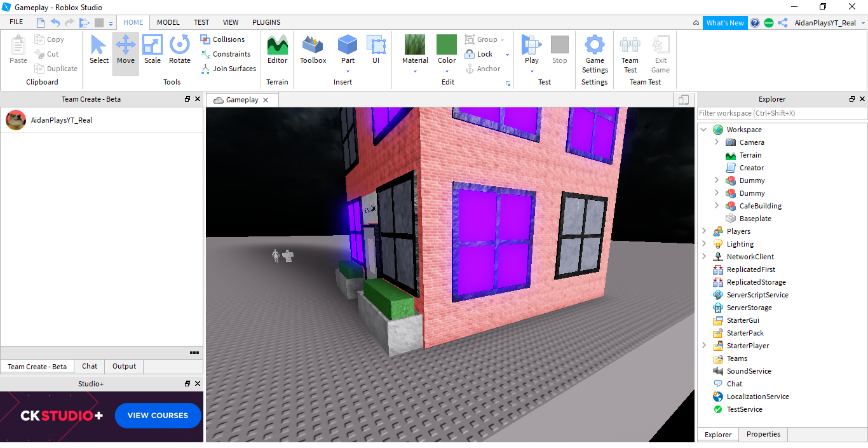Toggle Join Surfaces
Viewport: 868px width, 448px height.
coord(229,69)
